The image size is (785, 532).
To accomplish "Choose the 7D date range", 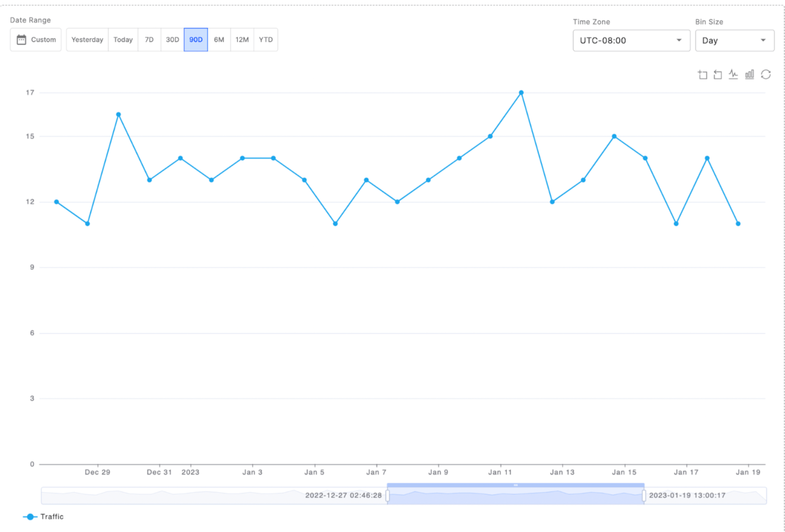I will [149, 40].
